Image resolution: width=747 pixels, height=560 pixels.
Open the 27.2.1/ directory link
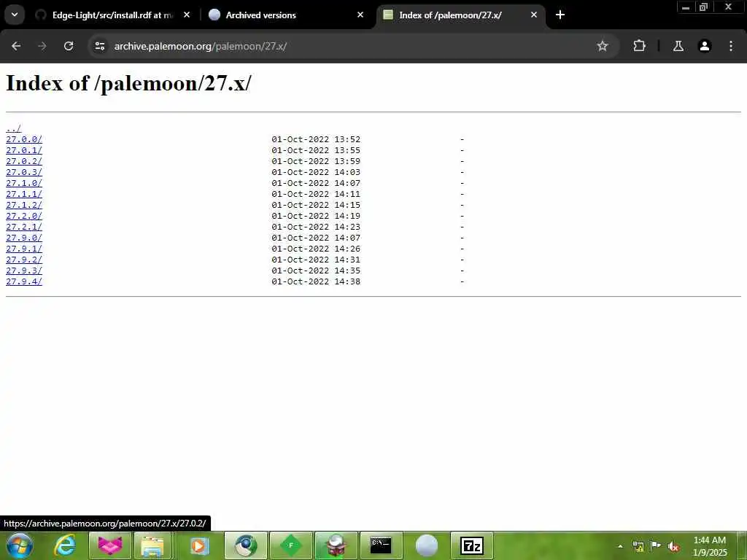24,227
